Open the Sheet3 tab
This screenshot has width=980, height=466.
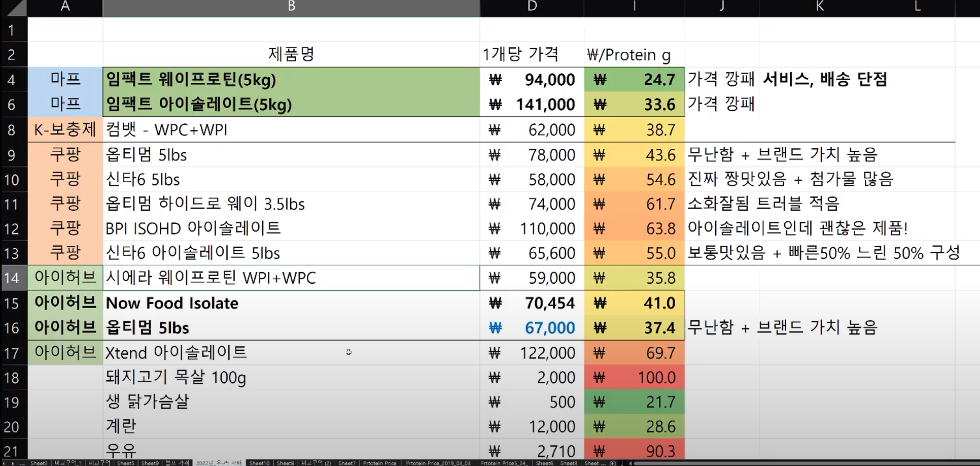pyautogui.click(x=569, y=463)
